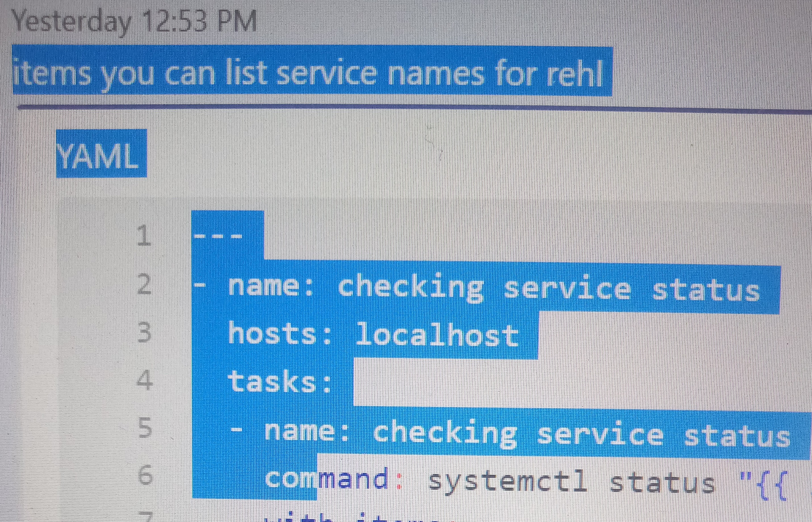Click the message text about service names
Viewport: 812px width, 522px height.
tap(308, 73)
